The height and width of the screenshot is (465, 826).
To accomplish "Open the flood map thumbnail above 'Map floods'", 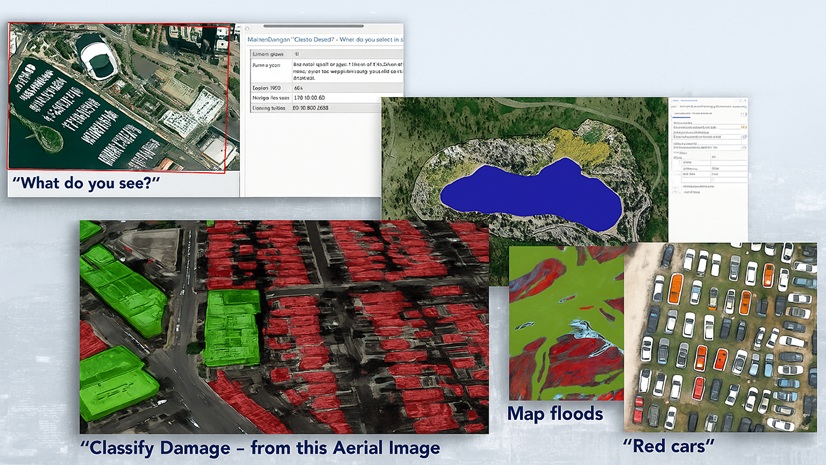I will [566, 323].
